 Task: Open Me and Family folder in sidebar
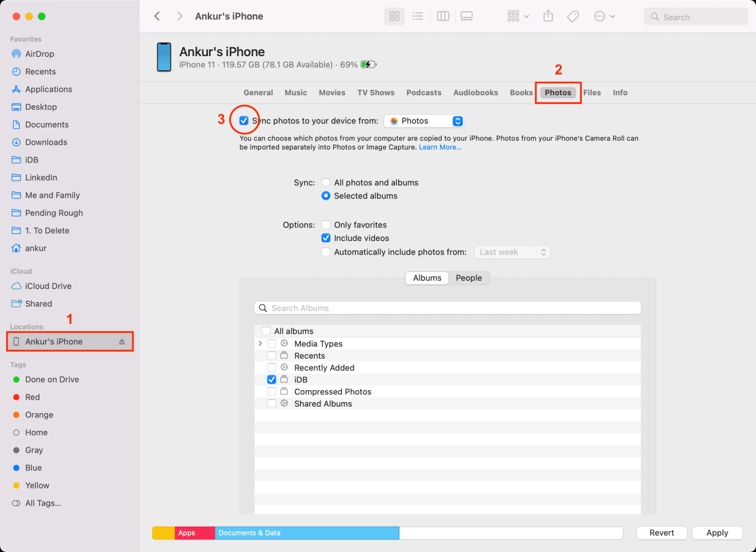click(x=52, y=195)
